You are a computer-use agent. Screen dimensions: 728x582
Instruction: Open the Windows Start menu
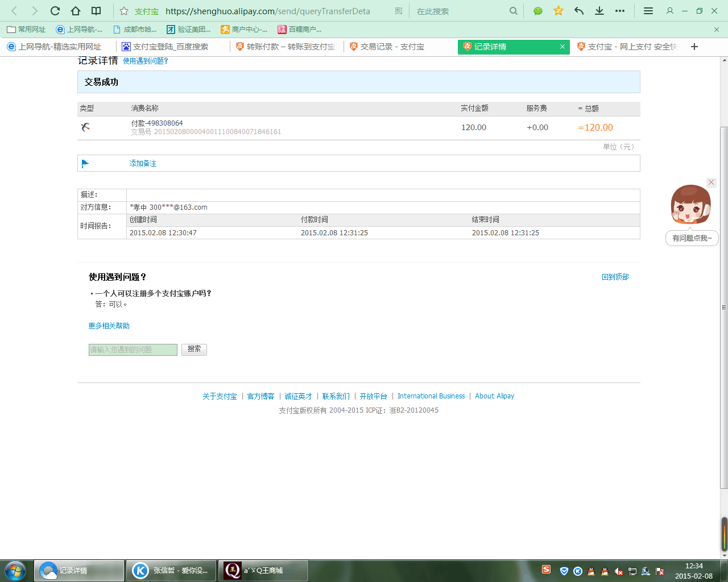click(15, 570)
